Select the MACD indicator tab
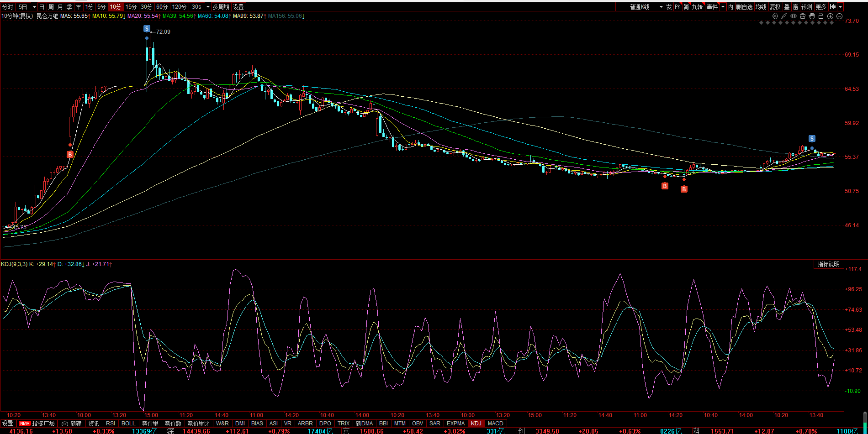Screen dimensions: 868x434 (495, 424)
